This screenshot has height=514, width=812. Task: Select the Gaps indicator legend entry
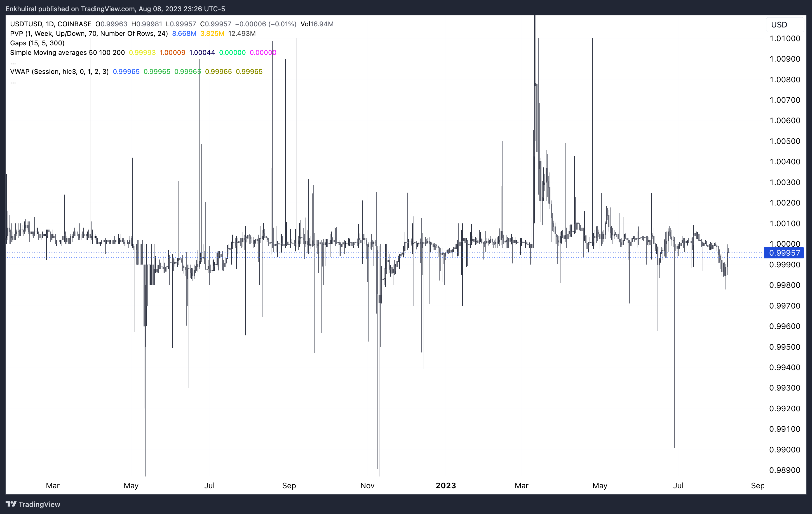tap(37, 43)
